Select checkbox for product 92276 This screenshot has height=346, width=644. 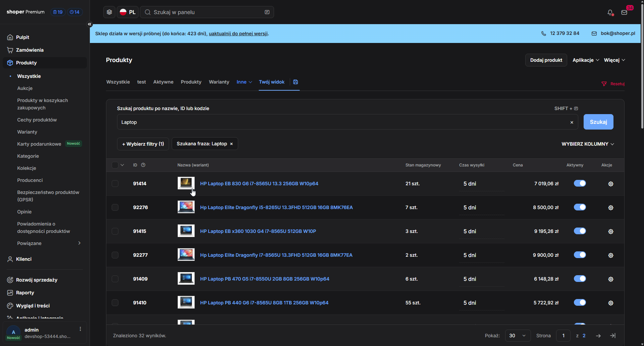click(115, 207)
